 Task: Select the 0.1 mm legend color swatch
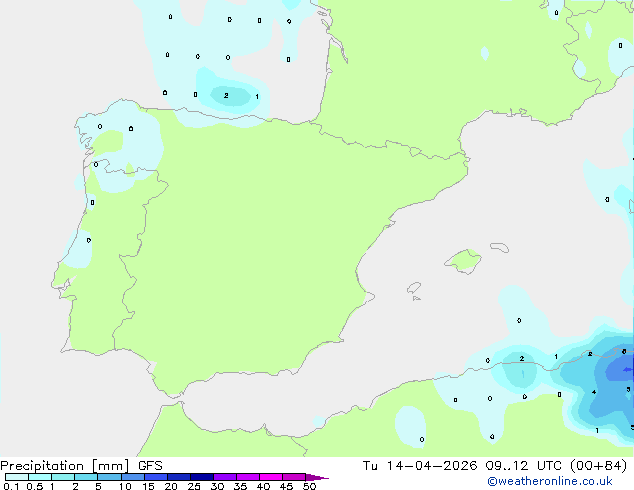click(17, 477)
